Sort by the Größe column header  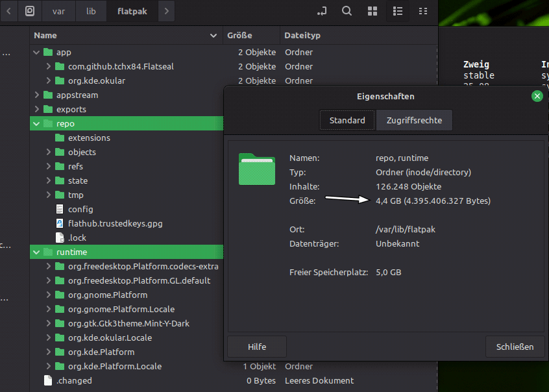251,36
